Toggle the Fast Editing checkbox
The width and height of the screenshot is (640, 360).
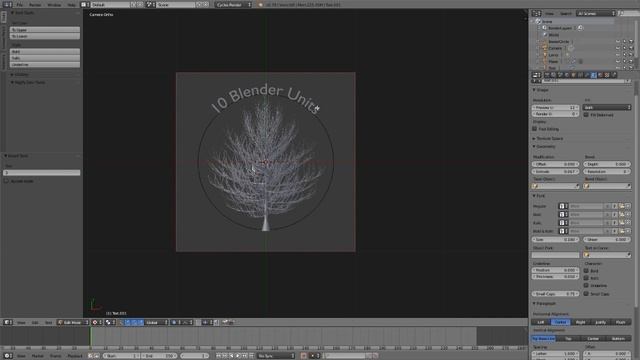point(535,129)
